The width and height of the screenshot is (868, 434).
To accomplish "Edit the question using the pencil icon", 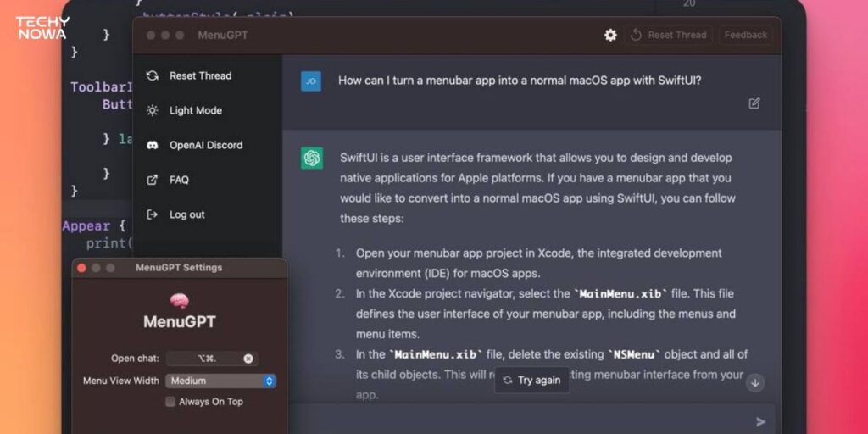I will coord(754,103).
